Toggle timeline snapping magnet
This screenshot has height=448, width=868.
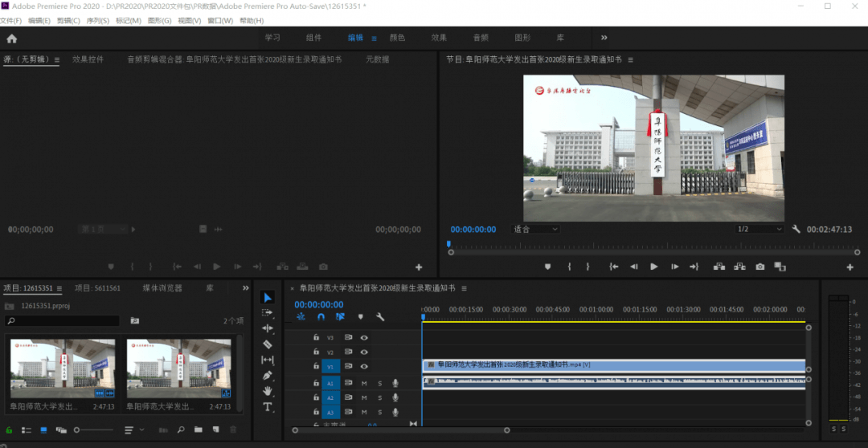pos(321,317)
